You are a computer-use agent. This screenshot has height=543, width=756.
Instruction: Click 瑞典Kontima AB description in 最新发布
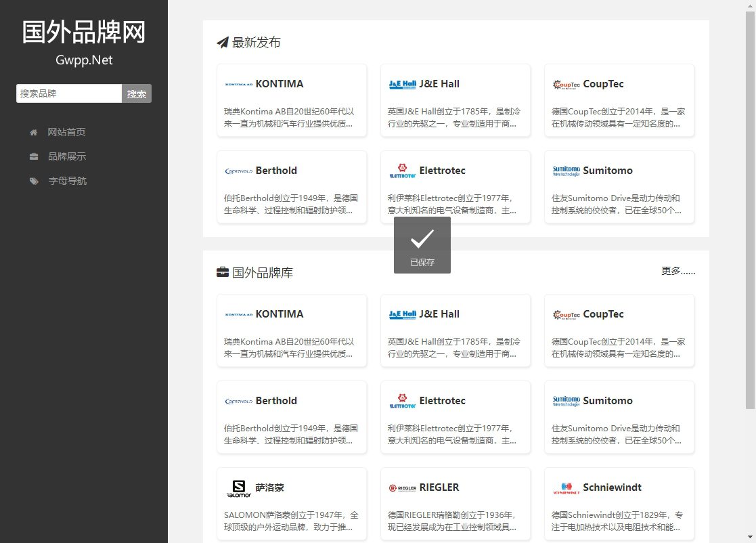[x=289, y=118]
